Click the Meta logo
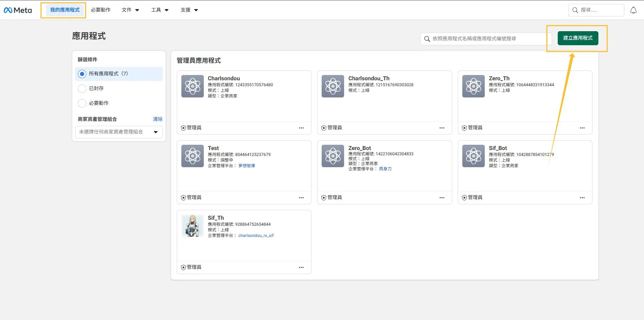 [x=17, y=10]
